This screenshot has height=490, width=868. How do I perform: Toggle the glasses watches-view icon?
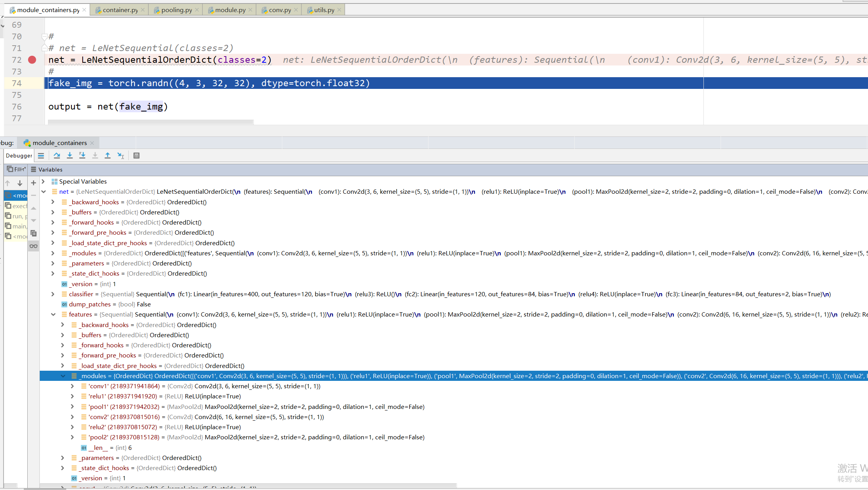pyautogui.click(x=34, y=246)
